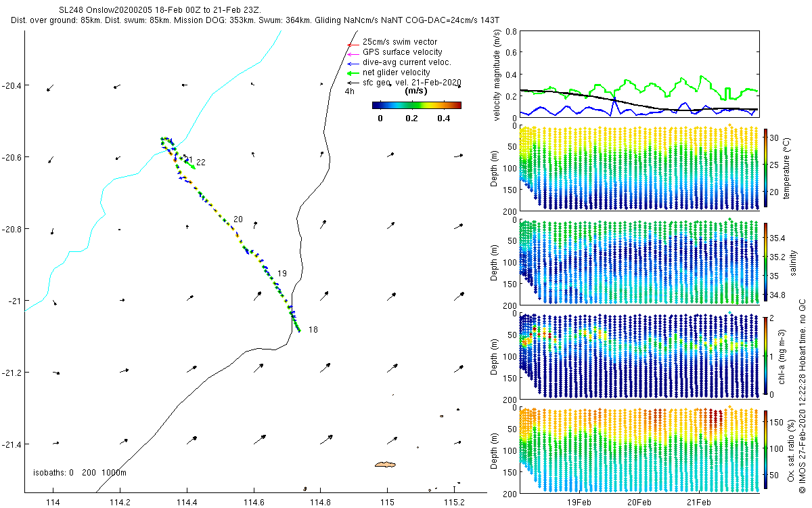The width and height of the screenshot is (812, 508).
Task: Click the red swim vector legend arrow
Action: 352,44
